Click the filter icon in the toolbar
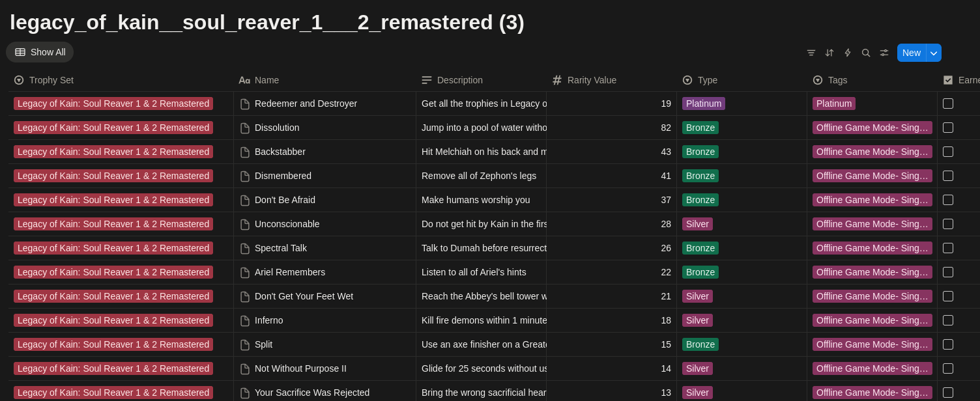Image resolution: width=980 pixels, height=401 pixels. tap(811, 53)
